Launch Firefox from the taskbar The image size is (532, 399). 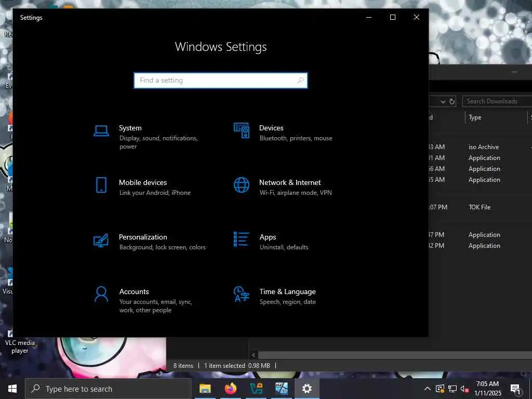[230, 389]
